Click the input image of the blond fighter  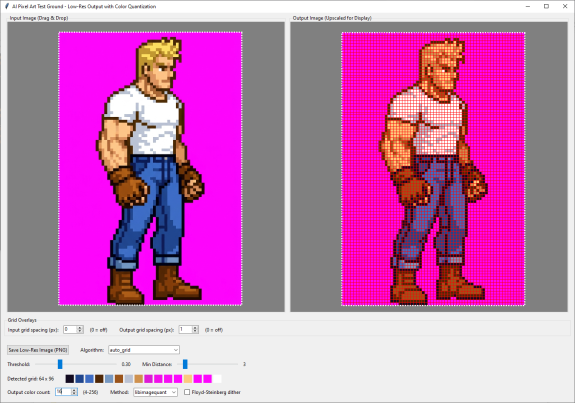(x=150, y=168)
